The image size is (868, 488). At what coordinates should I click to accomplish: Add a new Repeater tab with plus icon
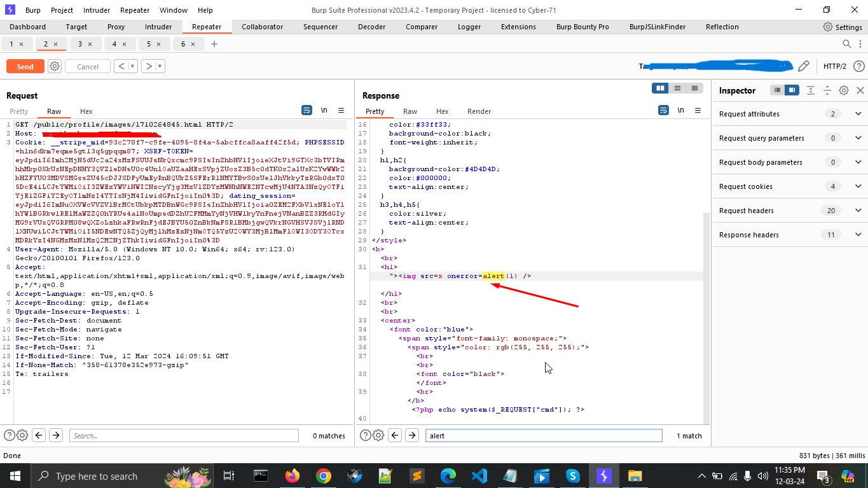coord(214,44)
